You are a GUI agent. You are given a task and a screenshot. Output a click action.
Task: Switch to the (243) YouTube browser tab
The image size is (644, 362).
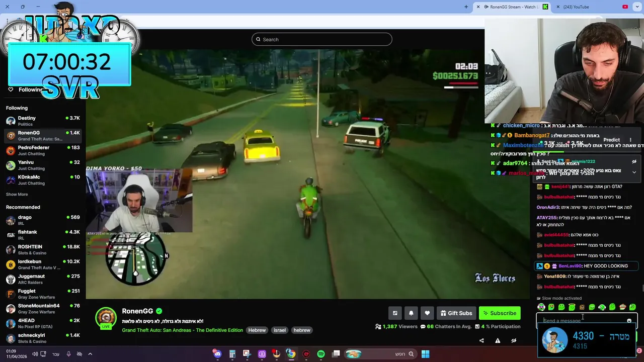[x=591, y=7]
